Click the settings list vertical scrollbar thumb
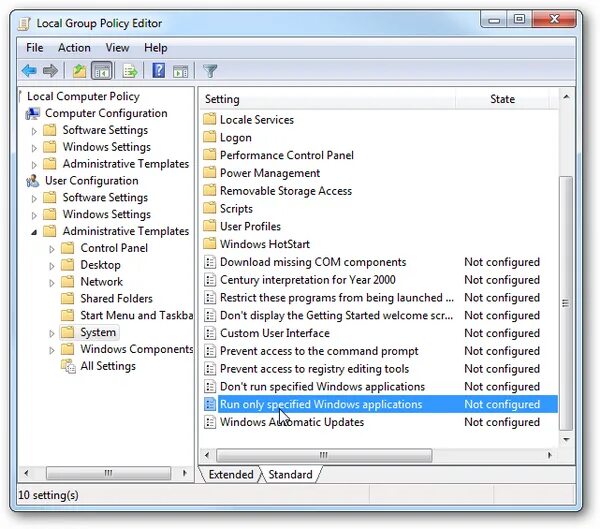 pos(566,303)
